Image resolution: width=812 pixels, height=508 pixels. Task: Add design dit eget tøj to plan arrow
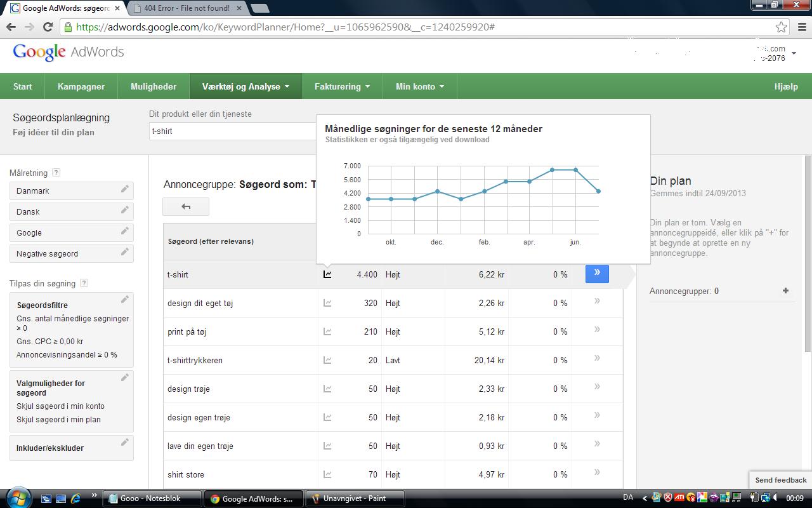(597, 301)
